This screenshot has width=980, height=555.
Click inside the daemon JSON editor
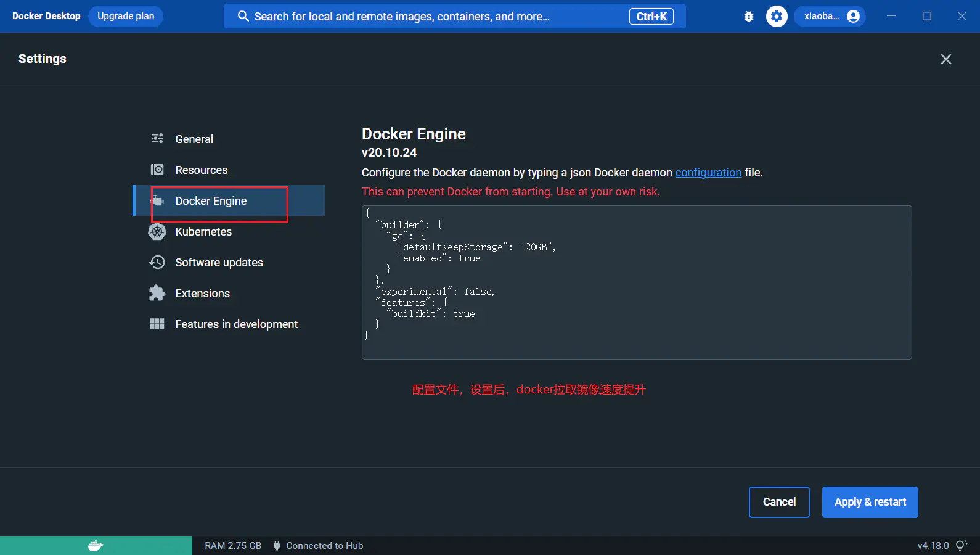[x=637, y=282]
